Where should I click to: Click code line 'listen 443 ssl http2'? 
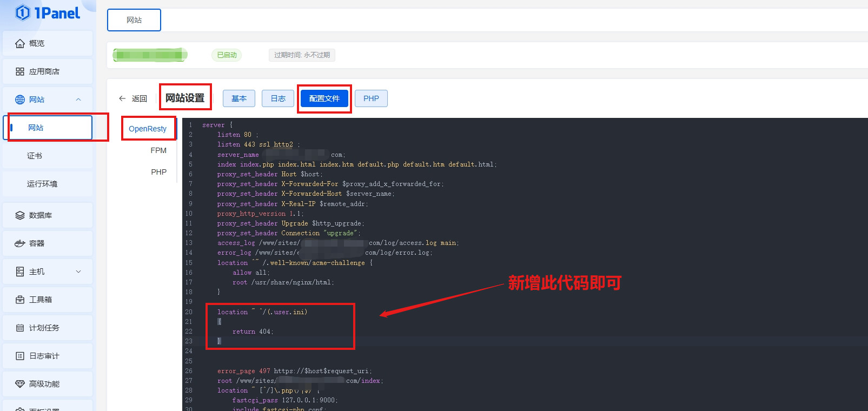[x=258, y=144]
